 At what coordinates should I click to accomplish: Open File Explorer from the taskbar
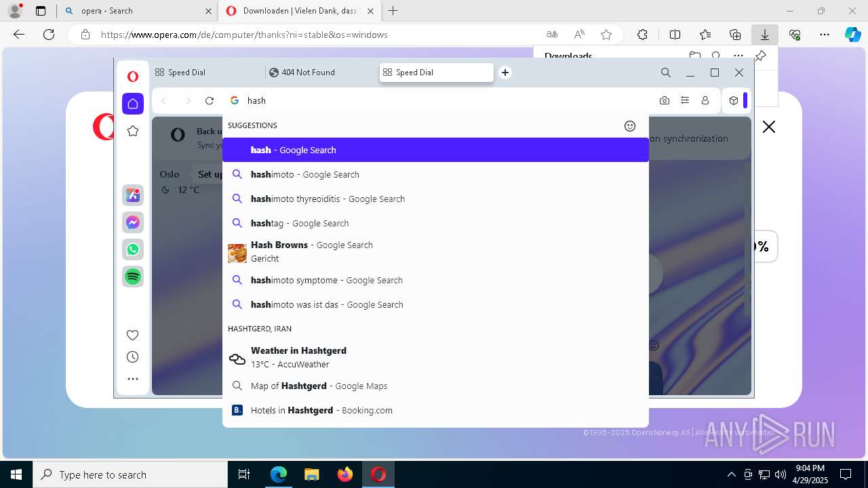click(311, 474)
